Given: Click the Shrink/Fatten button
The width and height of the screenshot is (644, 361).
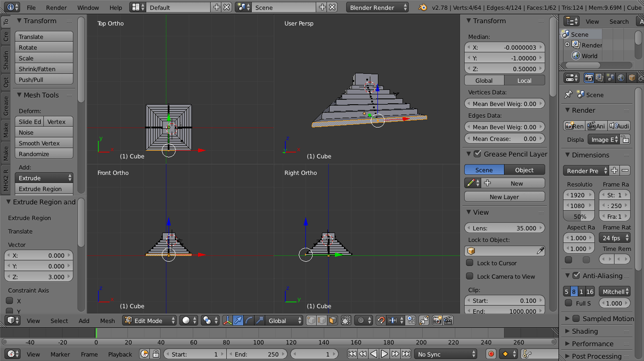Looking at the screenshot, I should tap(44, 69).
